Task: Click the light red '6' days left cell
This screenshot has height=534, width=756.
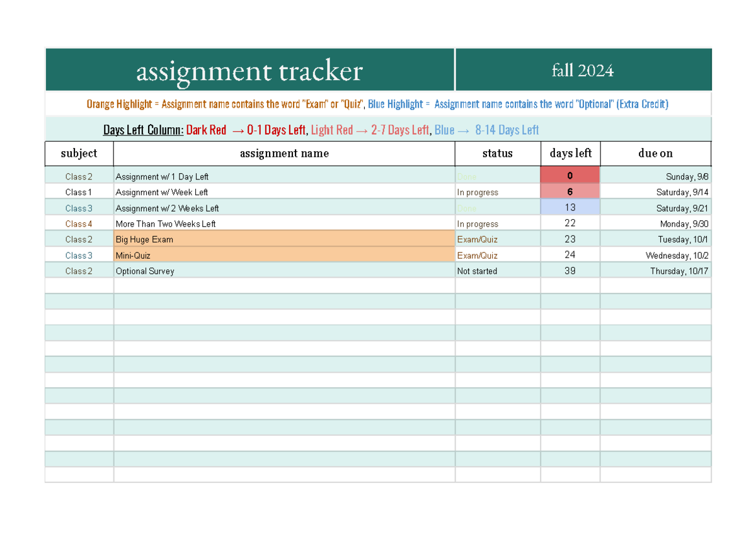Action: (x=570, y=191)
